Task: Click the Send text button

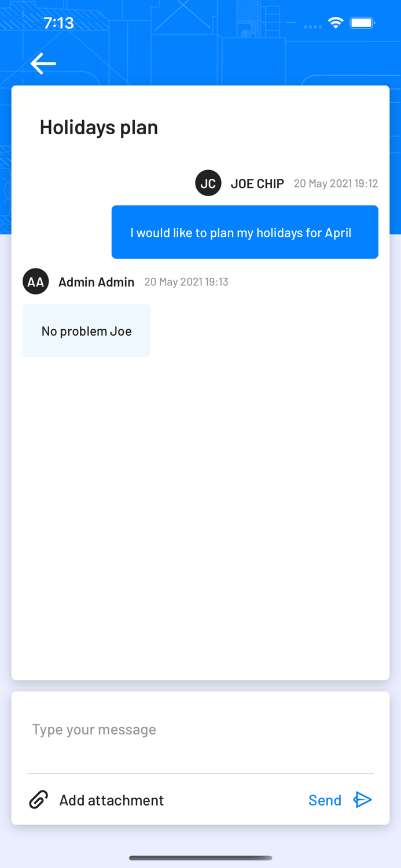Action: (325, 800)
